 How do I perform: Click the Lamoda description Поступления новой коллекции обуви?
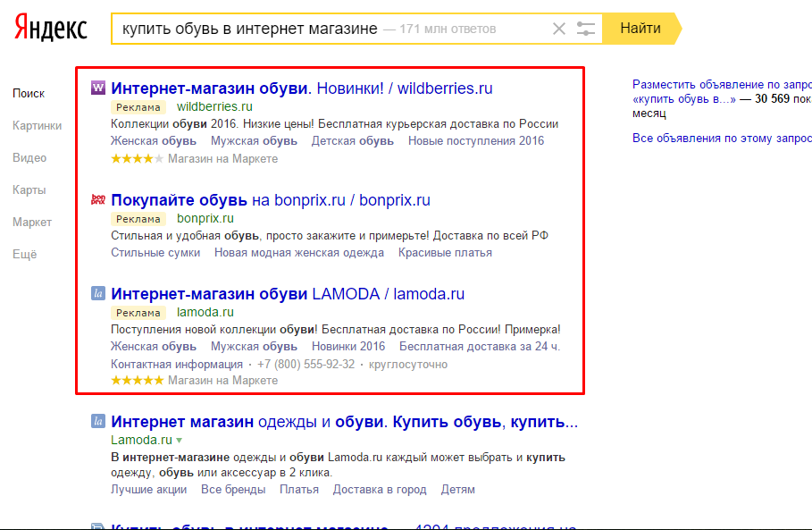pos(336,330)
